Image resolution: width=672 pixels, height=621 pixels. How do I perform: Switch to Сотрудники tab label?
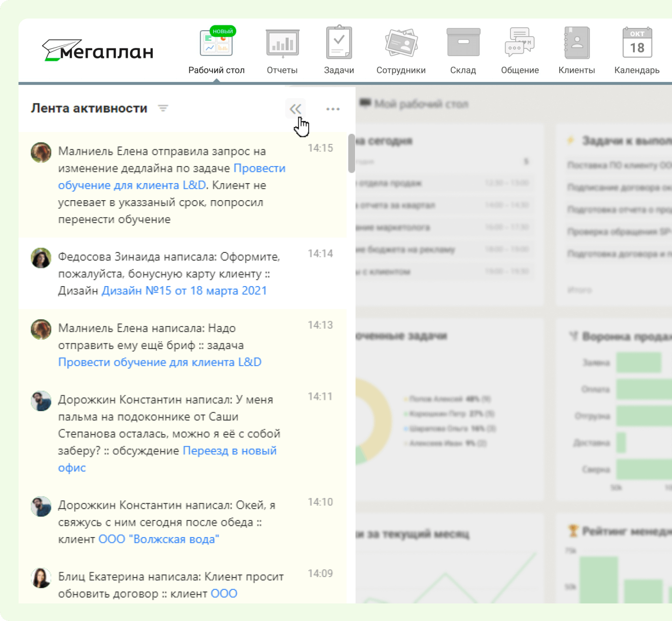tap(401, 70)
